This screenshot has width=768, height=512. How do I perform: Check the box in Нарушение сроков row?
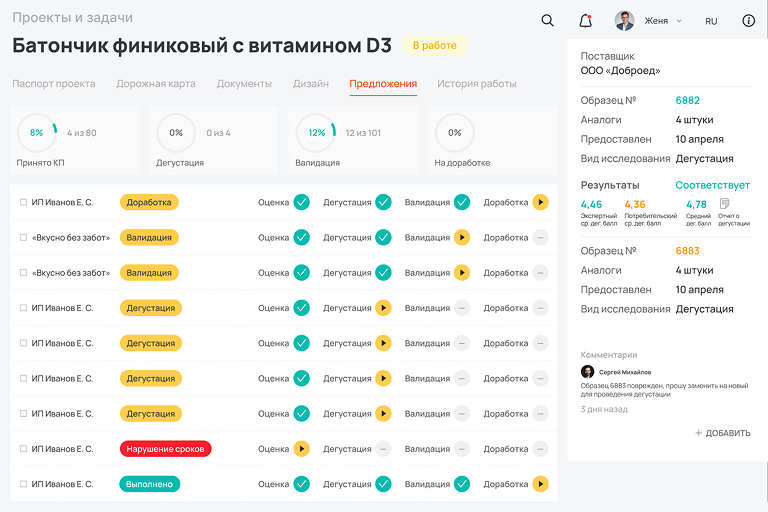(x=23, y=449)
